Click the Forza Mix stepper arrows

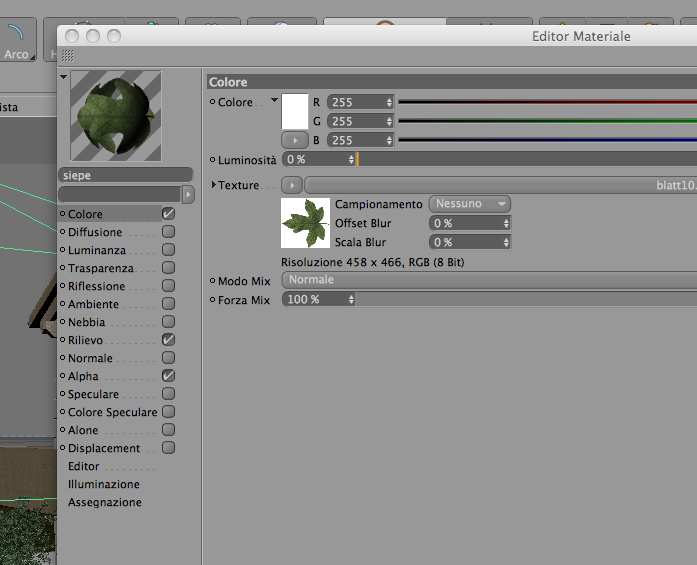(351, 300)
